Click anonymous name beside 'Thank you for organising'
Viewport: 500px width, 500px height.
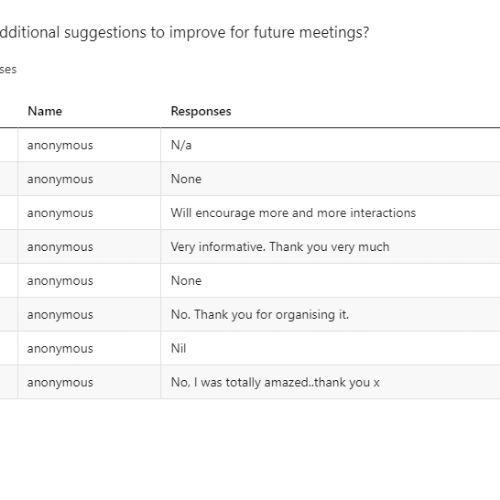click(60, 315)
